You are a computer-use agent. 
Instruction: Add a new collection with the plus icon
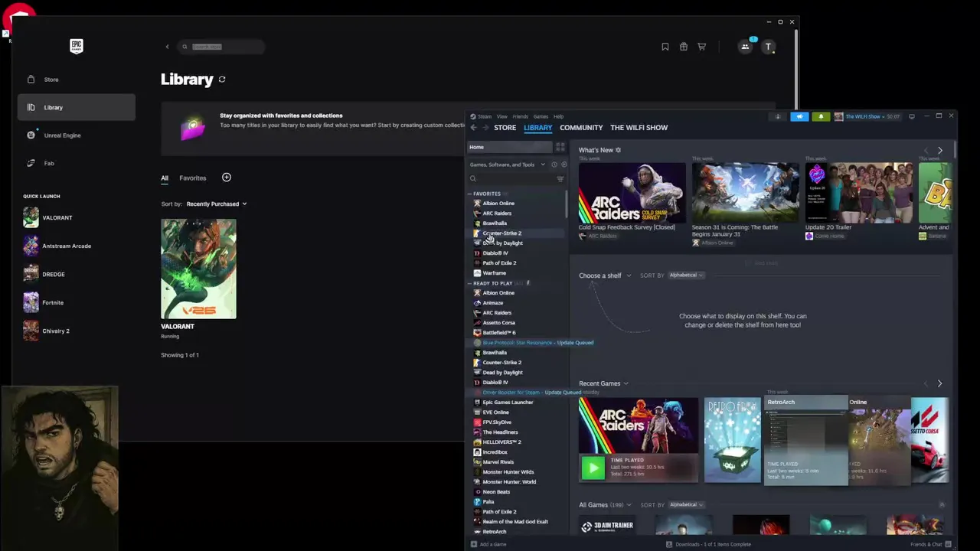(227, 178)
